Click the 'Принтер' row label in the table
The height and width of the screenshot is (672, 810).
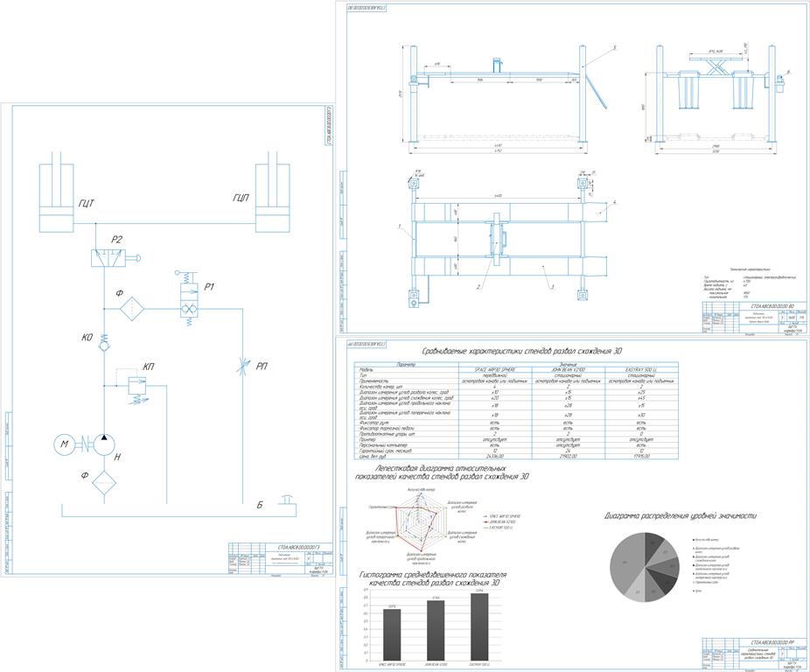click(x=367, y=439)
